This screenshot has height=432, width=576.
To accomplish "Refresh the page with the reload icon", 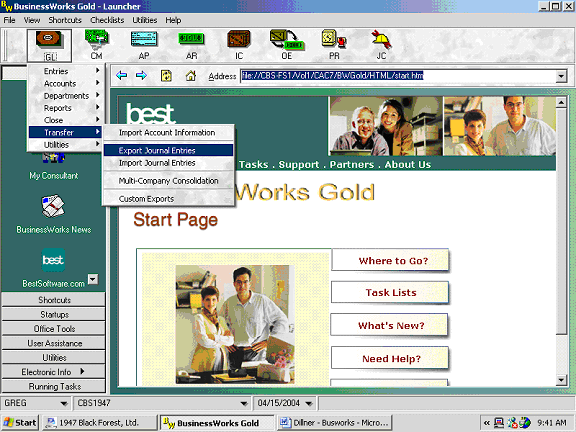I will tap(166, 76).
